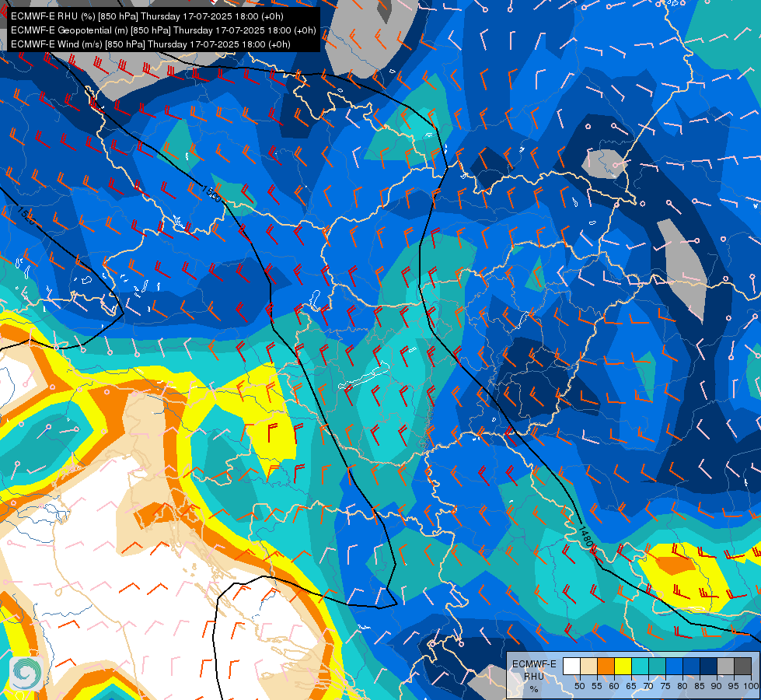This screenshot has width=761, height=700.
Task: Click the % unit label in the legend
Action: pyautogui.click(x=534, y=689)
